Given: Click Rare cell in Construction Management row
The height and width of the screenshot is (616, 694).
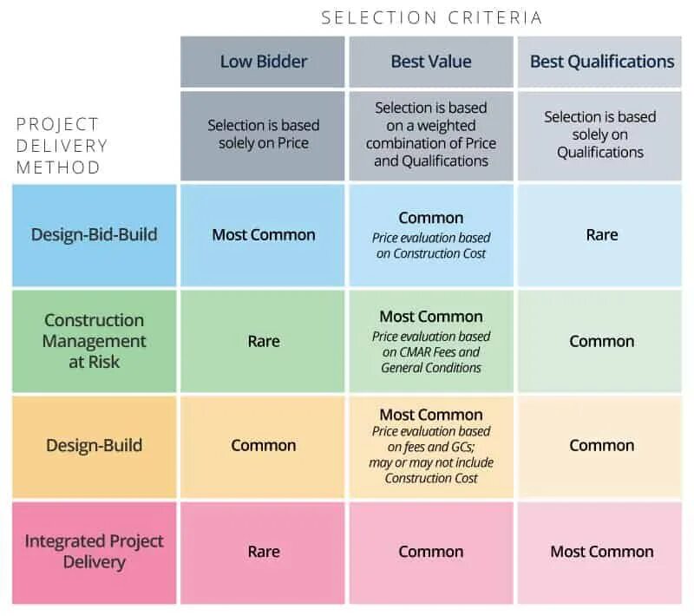Looking at the screenshot, I should [263, 341].
